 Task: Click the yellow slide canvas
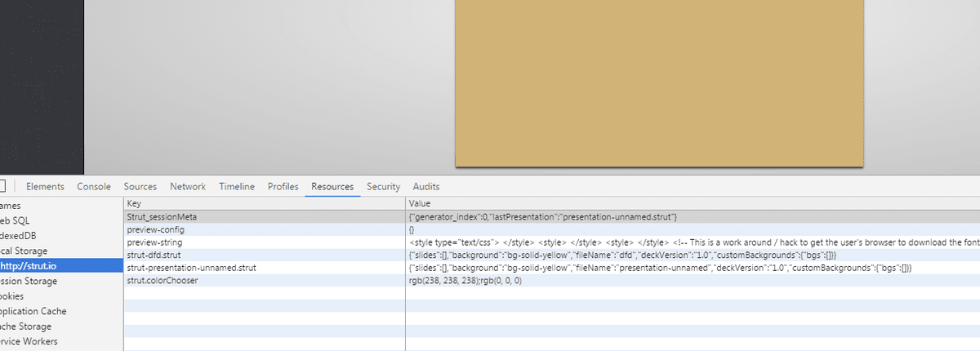(659, 82)
